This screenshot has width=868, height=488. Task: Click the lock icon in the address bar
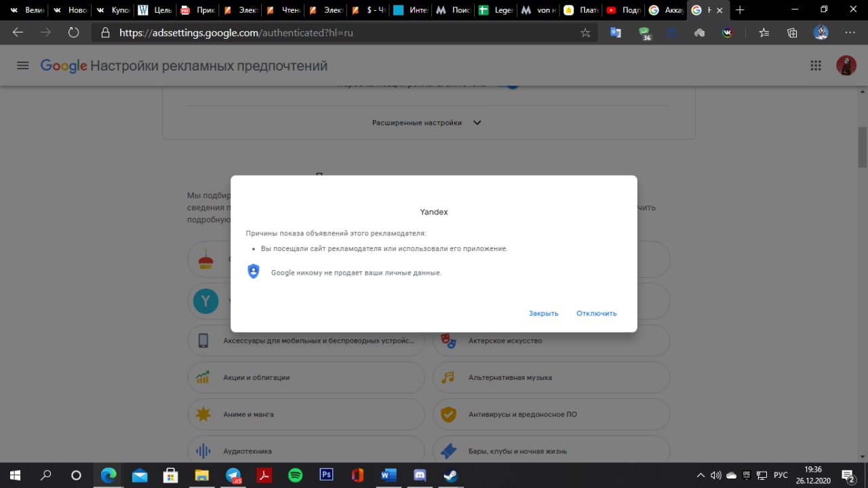click(105, 33)
